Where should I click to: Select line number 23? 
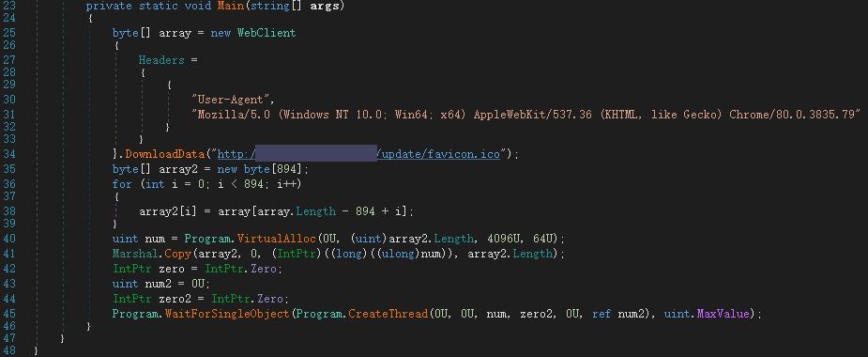8,7
